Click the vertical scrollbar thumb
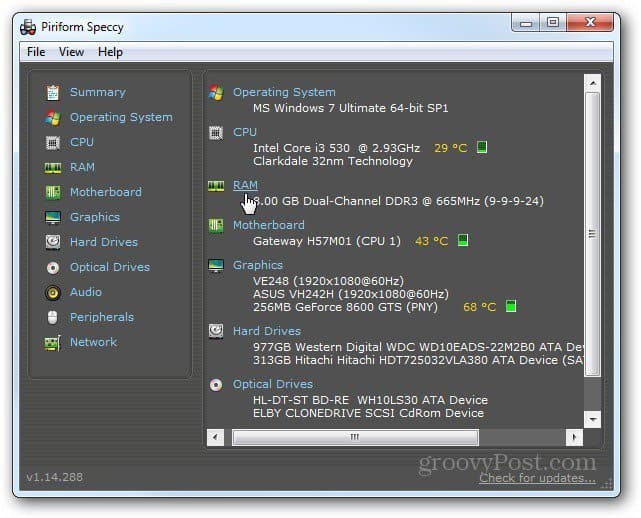The width and height of the screenshot is (641, 518). click(592, 234)
